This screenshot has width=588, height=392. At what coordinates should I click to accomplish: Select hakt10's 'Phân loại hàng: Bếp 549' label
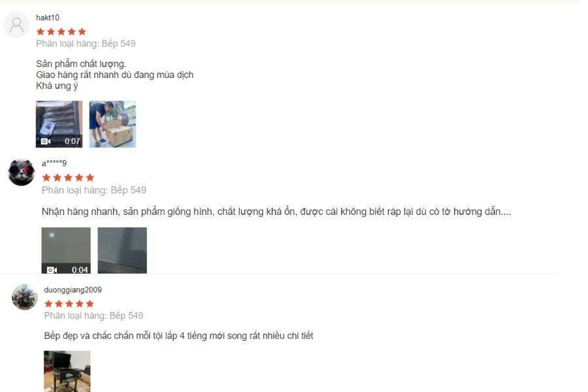[86, 44]
